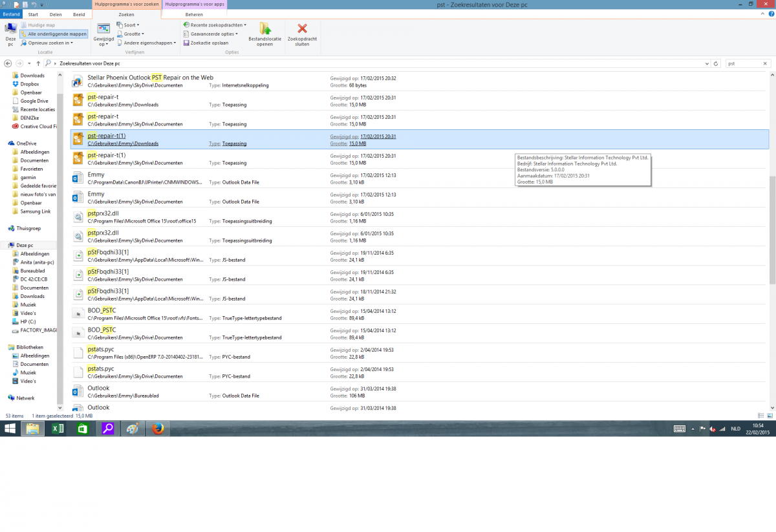Image resolution: width=776 pixels, height=532 pixels.
Task: Open Bureaublad in the navigation pane
Action: pos(32,271)
